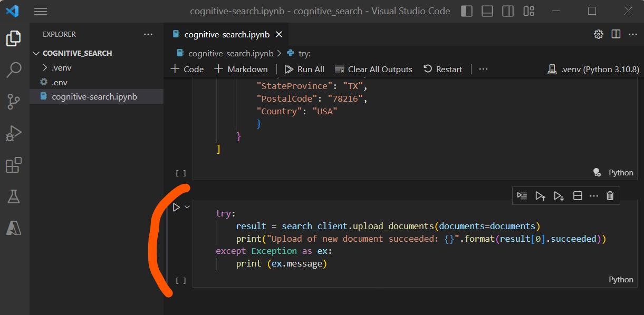Viewport: 644px width, 315px height.
Task: Open the Testing flask view
Action: coord(14,196)
